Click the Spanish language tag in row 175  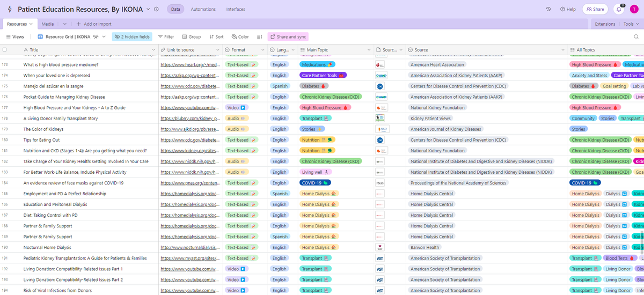pyautogui.click(x=280, y=86)
